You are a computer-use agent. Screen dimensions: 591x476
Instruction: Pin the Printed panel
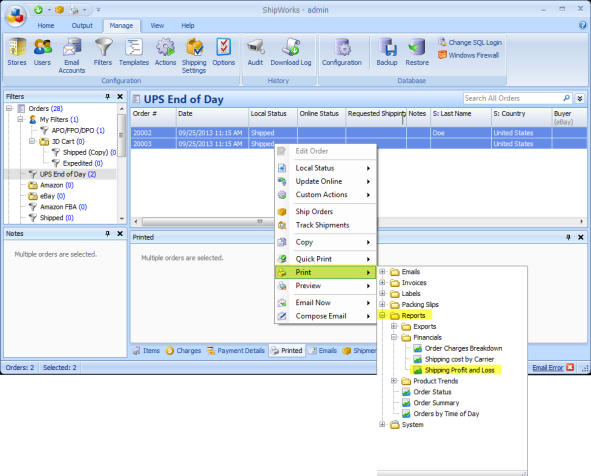tap(568, 237)
